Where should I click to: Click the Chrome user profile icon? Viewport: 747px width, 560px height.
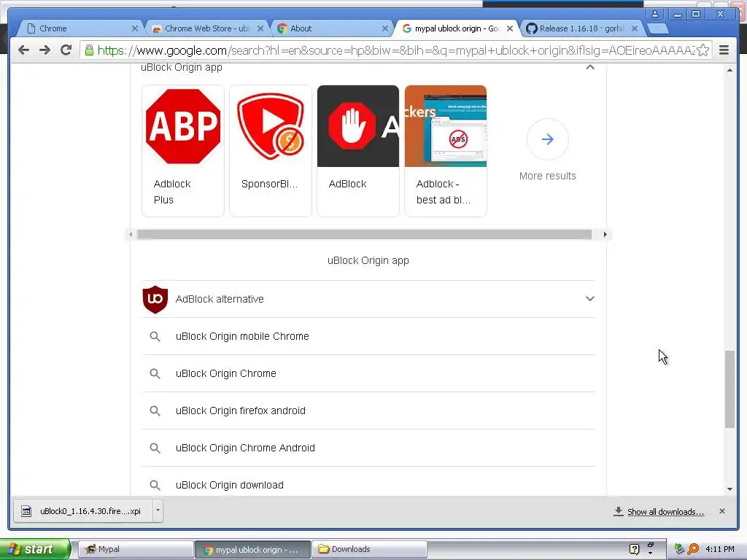[x=655, y=14]
